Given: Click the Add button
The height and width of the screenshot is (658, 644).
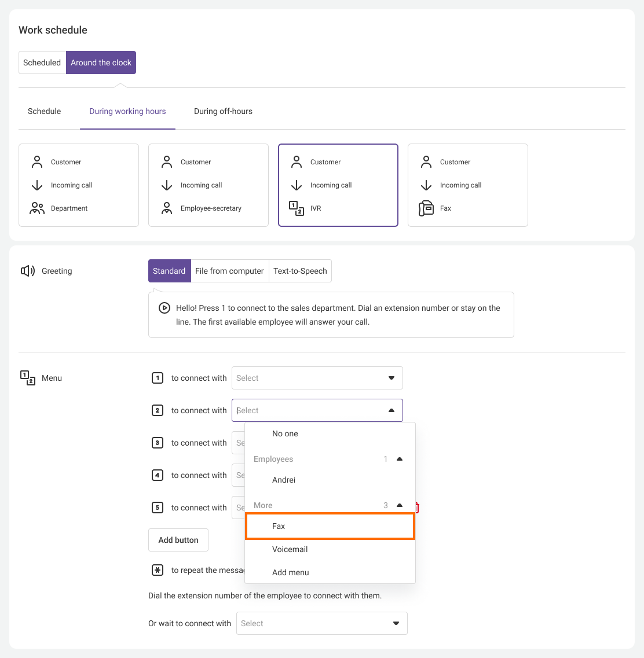Looking at the screenshot, I should [x=178, y=540].
